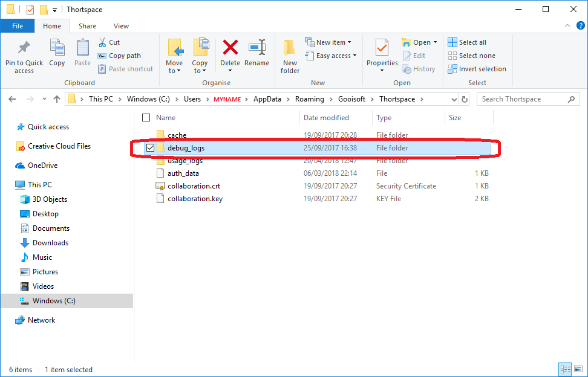This screenshot has width=588, height=377.
Task: Click Gooisoft in the address breadcrumb
Action: (351, 99)
